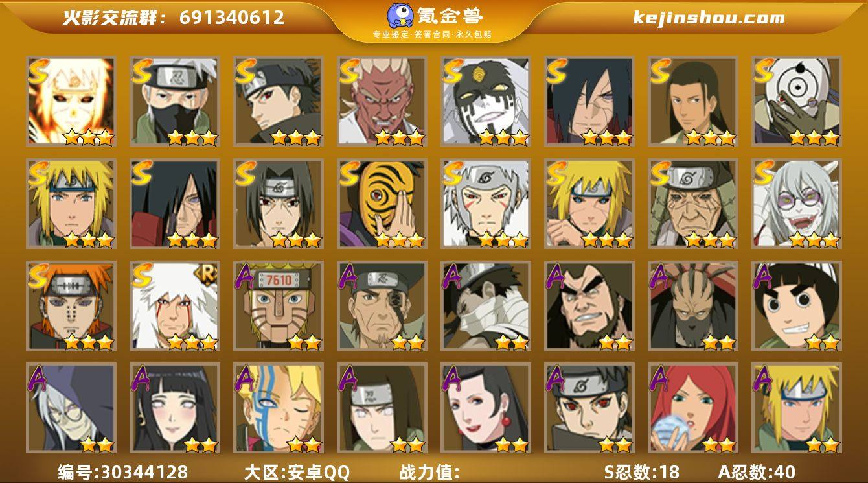This screenshot has height=483, width=868.
Task: Click the kejinshou.com website link
Action: click(709, 18)
